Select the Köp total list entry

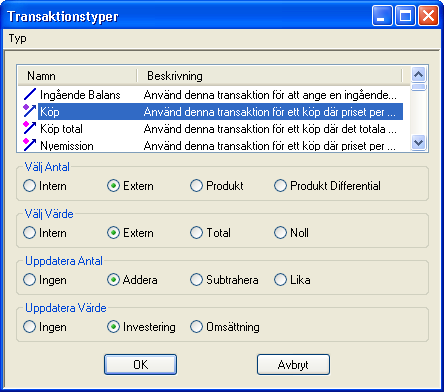tap(213, 129)
